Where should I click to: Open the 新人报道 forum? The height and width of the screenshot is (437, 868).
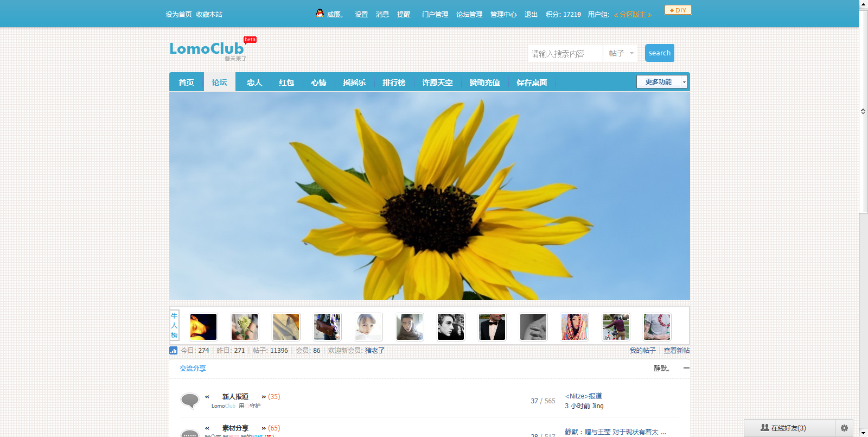pyautogui.click(x=235, y=397)
